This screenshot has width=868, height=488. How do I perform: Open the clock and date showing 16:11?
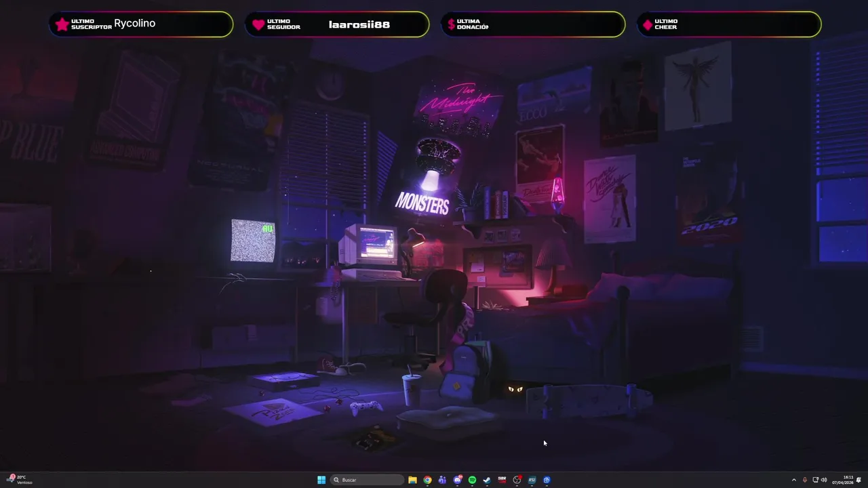(843, 480)
